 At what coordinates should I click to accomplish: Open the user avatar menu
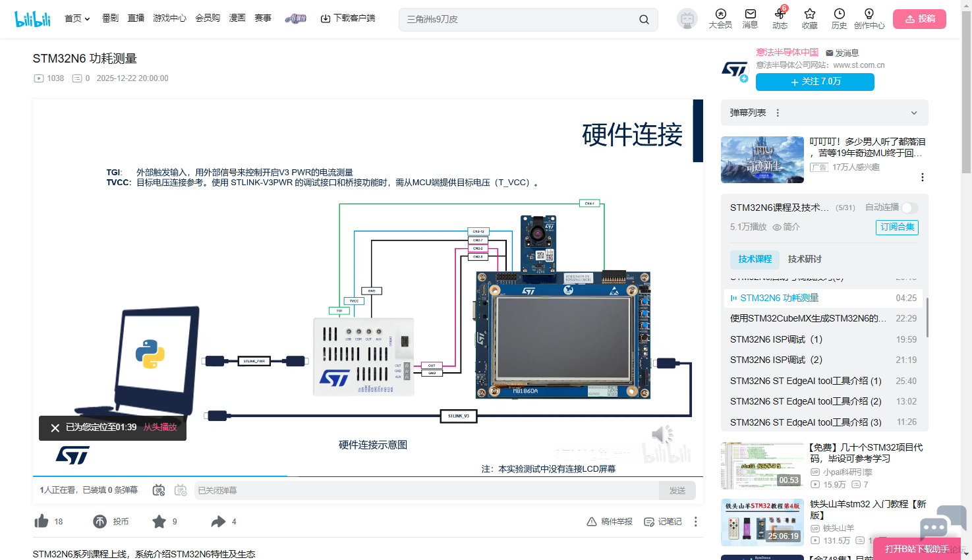point(687,19)
